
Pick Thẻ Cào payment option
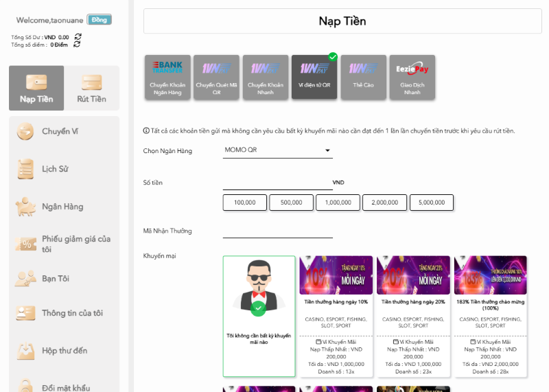pos(362,78)
